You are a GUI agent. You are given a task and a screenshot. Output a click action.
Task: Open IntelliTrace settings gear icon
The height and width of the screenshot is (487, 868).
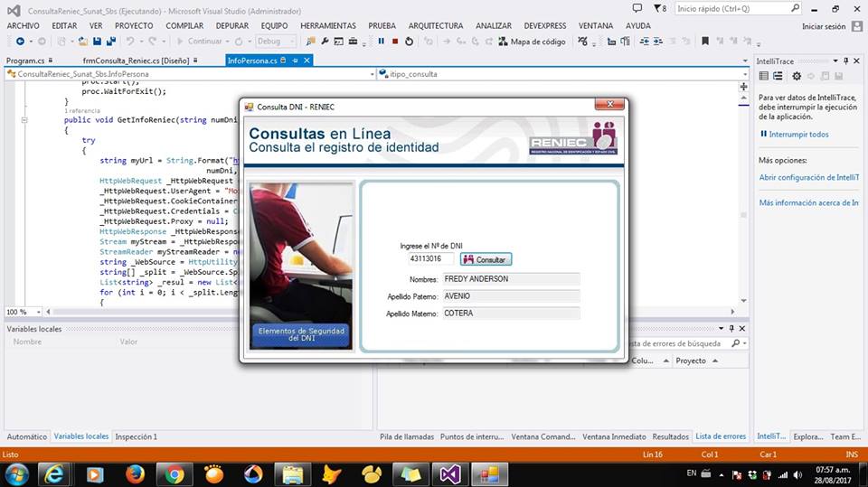tap(797, 76)
